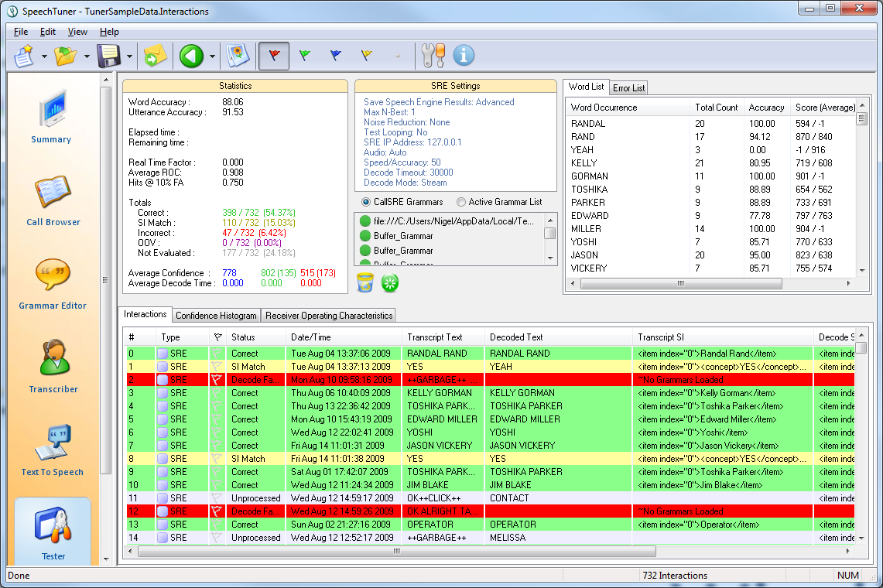Sort by Transcript Text column header
Image resolution: width=883 pixels, height=588 pixels.
(x=443, y=337)
